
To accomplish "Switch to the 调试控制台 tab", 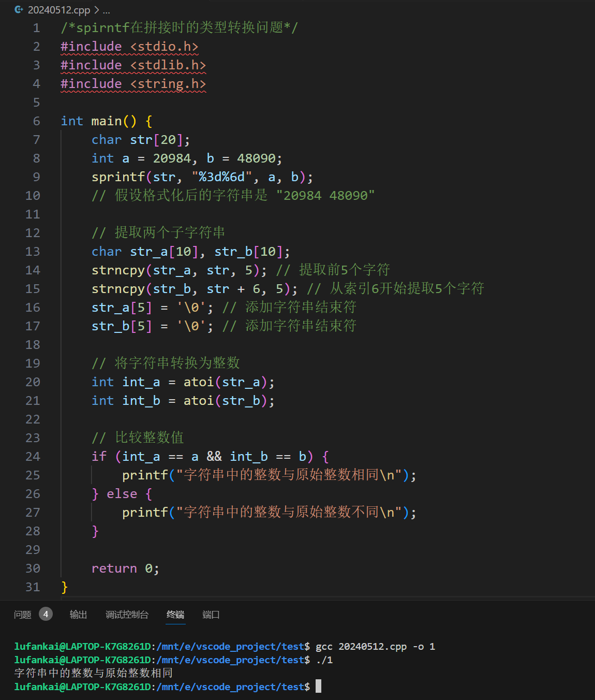I will pyautogui.click(x=127, y=615).
